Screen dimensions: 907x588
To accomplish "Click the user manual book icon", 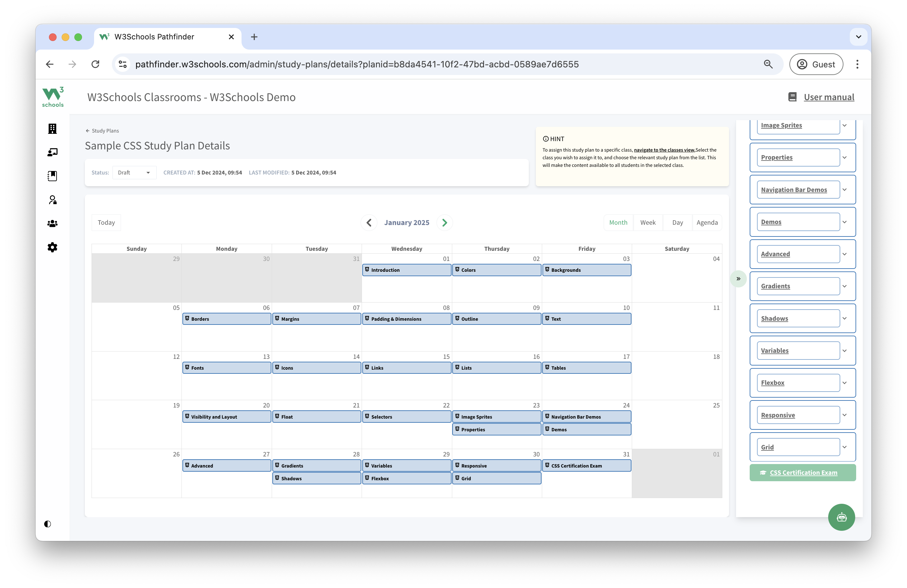I will 792,96.
